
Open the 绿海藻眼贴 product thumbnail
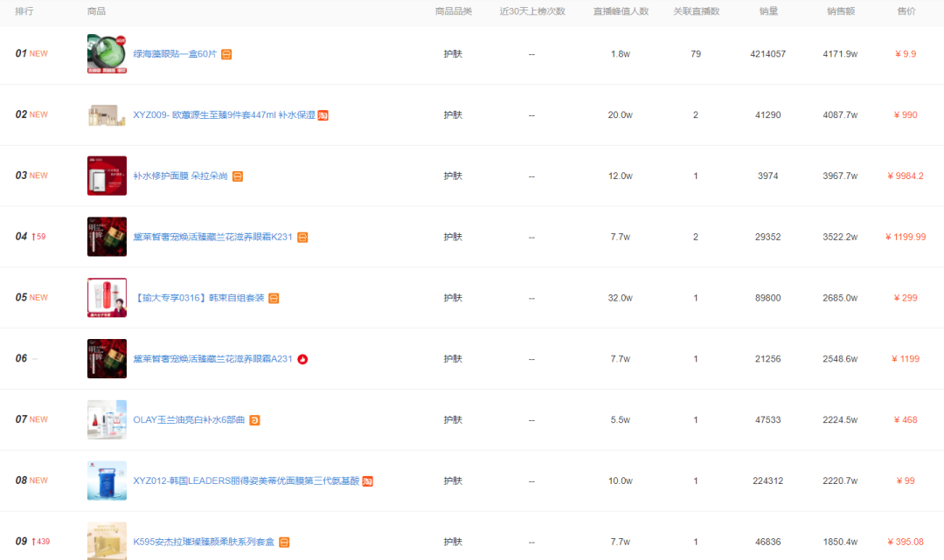click(108, 53)
